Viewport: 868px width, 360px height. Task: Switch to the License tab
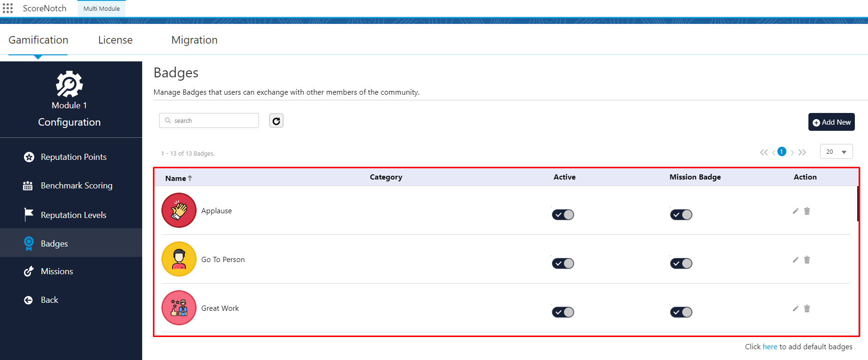pyautogui.click(x=115, y=40)
